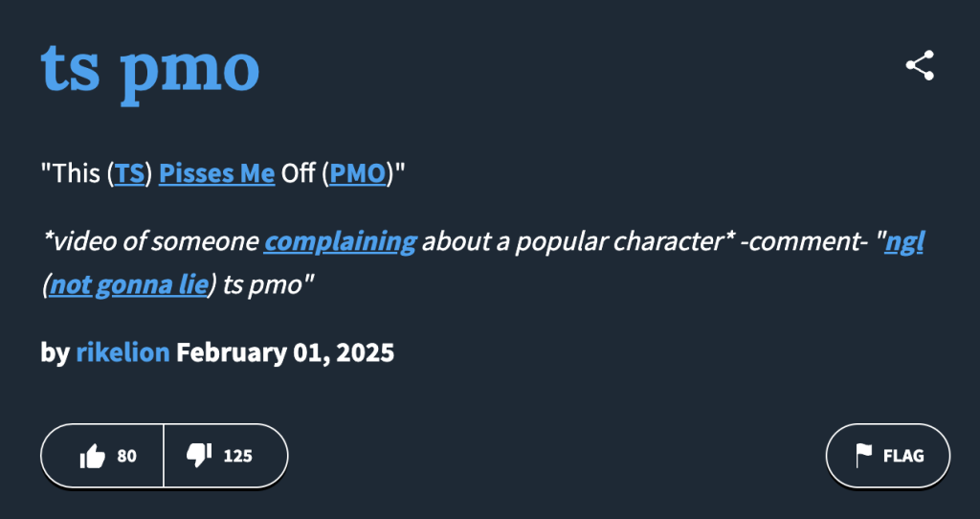Follow the 'gonna lie' link

point(151,284)
